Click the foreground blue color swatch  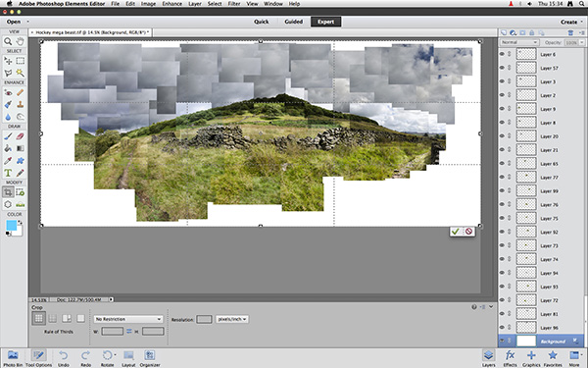(x=11, y=226)
